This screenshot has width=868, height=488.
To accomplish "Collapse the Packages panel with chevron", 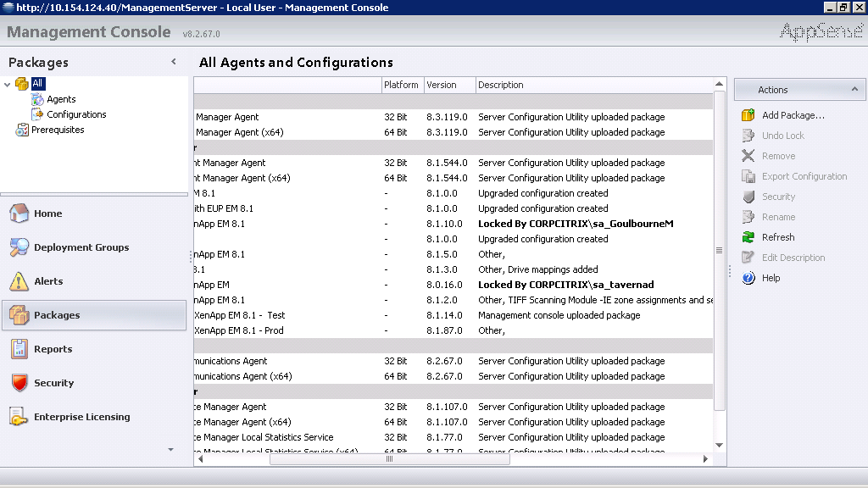I will click(x=174, y=62).
